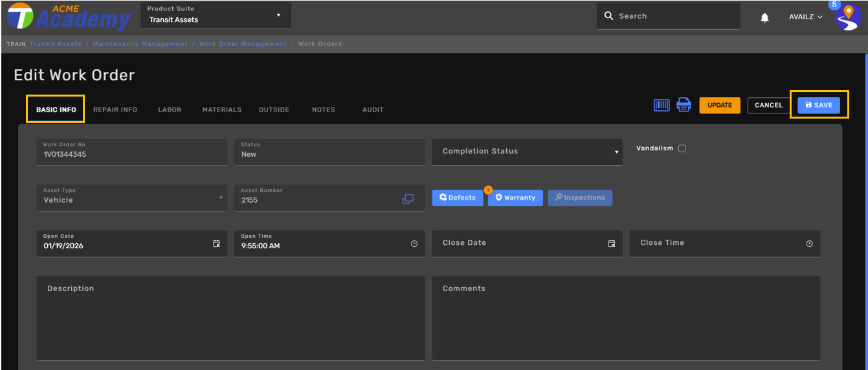Viewport: 868px width, 370px height.
Task: Open the Labor tab
Action: [170, 110]
